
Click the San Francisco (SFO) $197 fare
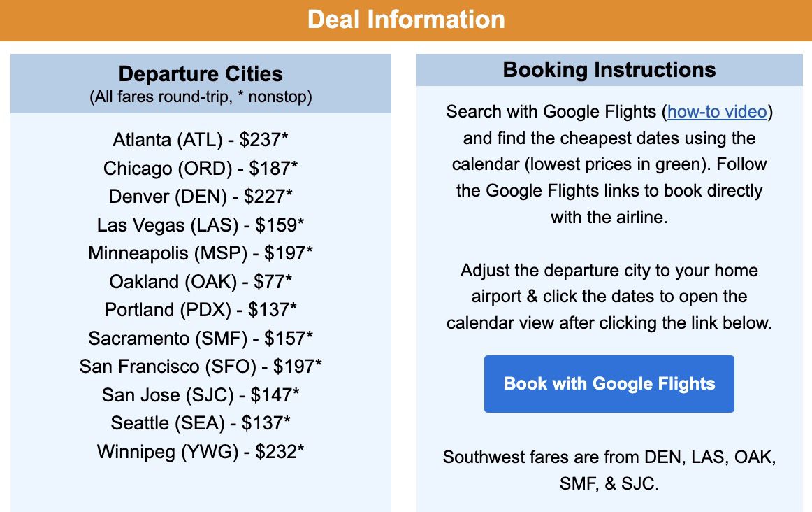pos(200,367)
